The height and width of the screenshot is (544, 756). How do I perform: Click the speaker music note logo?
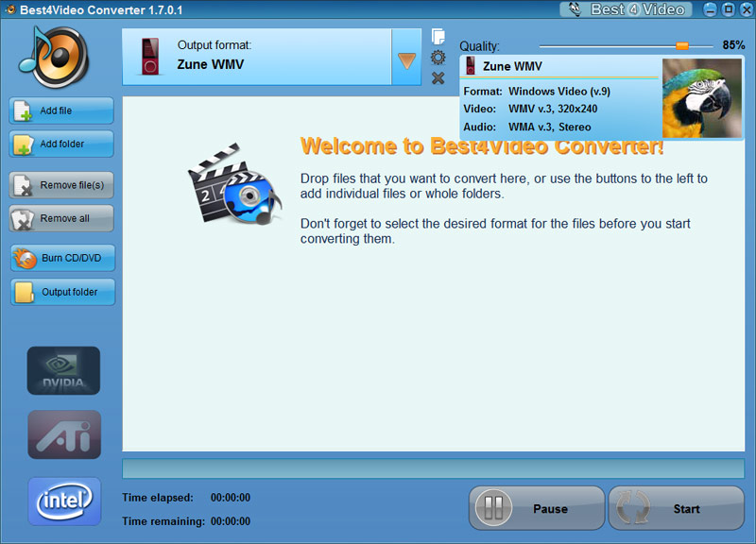click(54, 57)
